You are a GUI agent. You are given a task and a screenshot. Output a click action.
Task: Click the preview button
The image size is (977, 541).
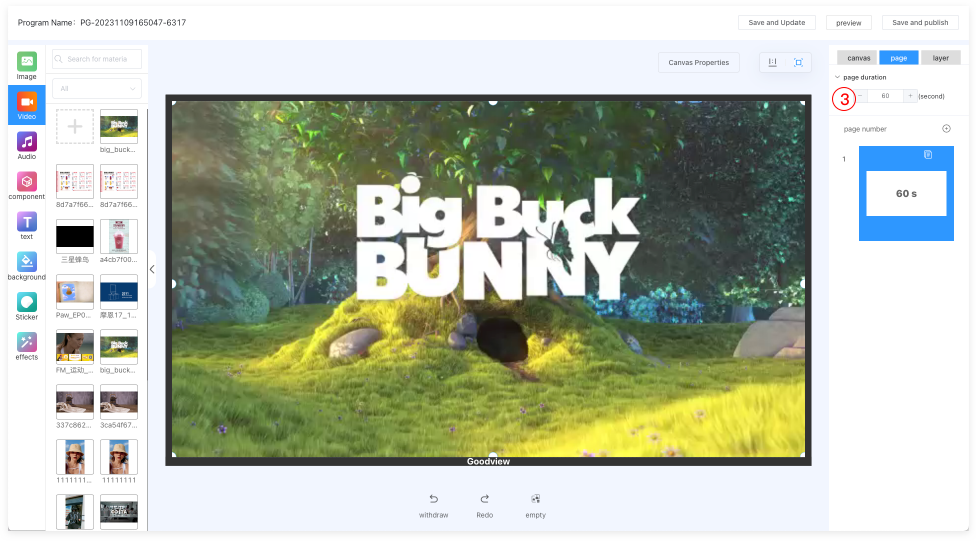(x=849, y=22)
